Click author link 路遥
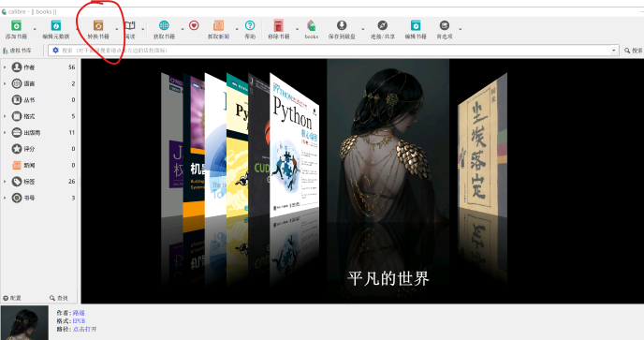This screenshot has width=644, height=340. tap(79, 313)
